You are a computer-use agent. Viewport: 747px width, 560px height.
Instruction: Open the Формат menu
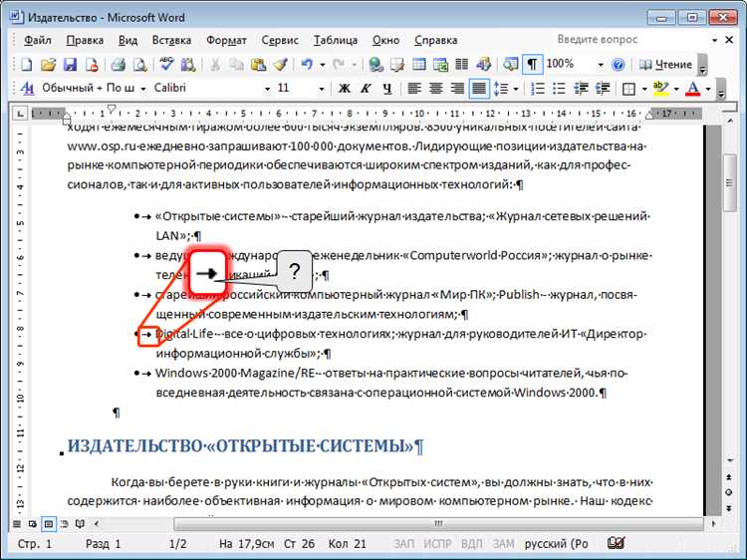point(226,40)
